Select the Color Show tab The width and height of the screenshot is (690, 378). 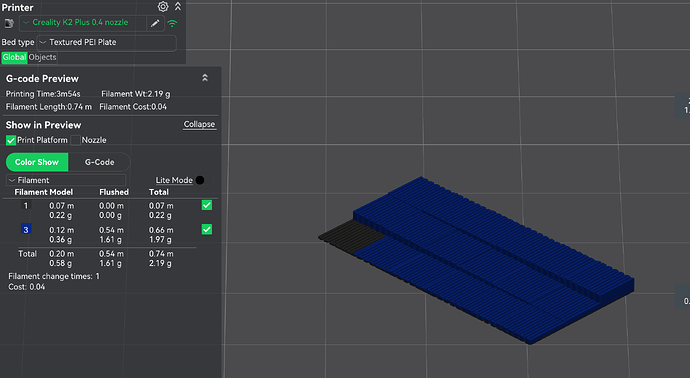tap(37, 162)
